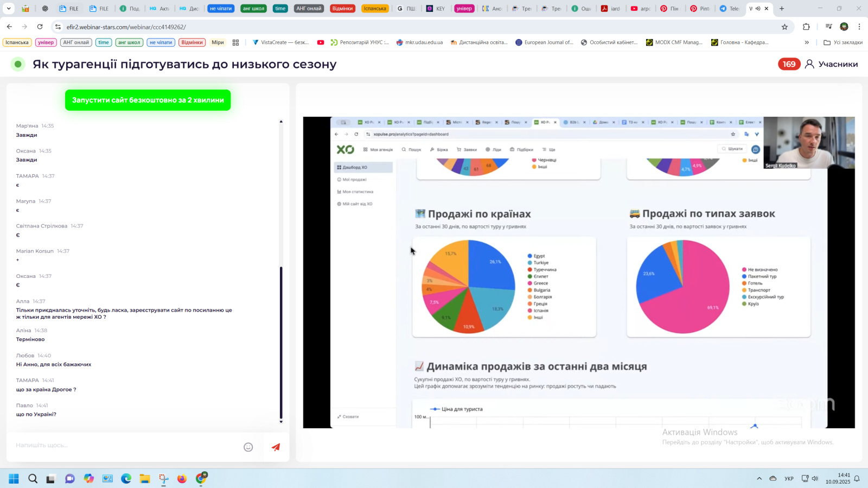Click ТАМАРА's message 'що за країна Дрогое ?'
The height and width of the screenshot is (488, 868).
pyautogui.click(x=46, y=389)
